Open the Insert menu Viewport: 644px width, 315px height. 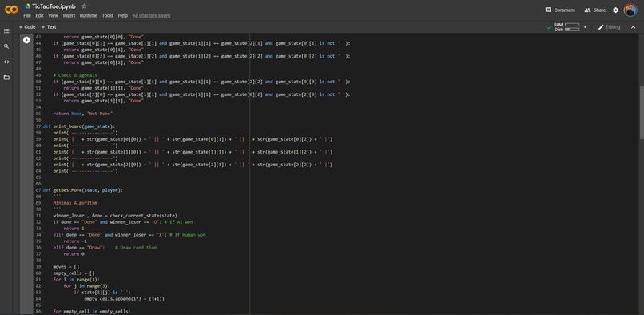(x=69, y=16)
